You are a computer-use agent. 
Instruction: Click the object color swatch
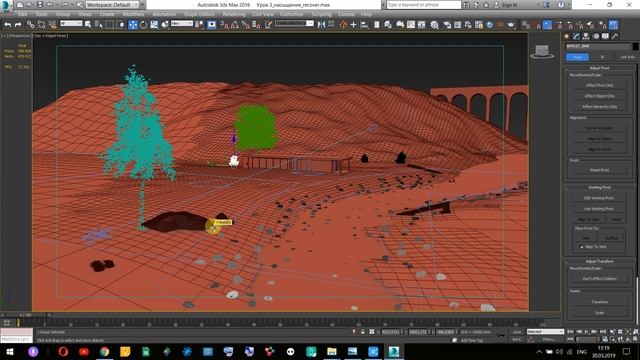pos(636,46)
